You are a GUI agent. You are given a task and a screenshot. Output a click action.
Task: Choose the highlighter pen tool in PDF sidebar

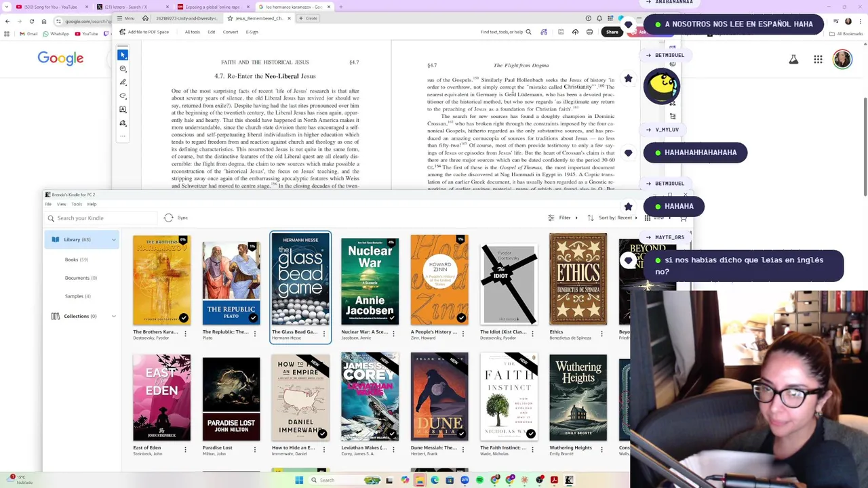click(123, 82)
